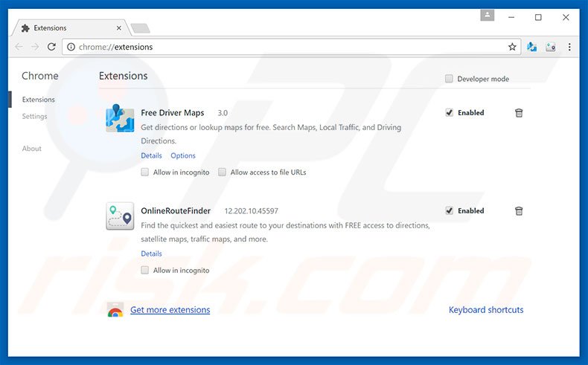Click the site information icon in address bar

(71, 47)
